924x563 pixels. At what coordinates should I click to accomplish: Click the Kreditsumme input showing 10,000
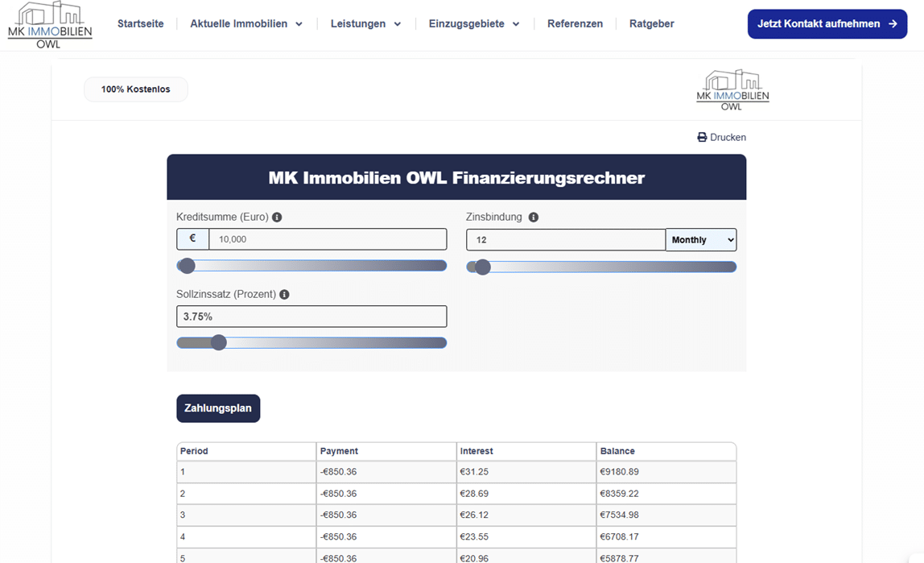[328, 239]
